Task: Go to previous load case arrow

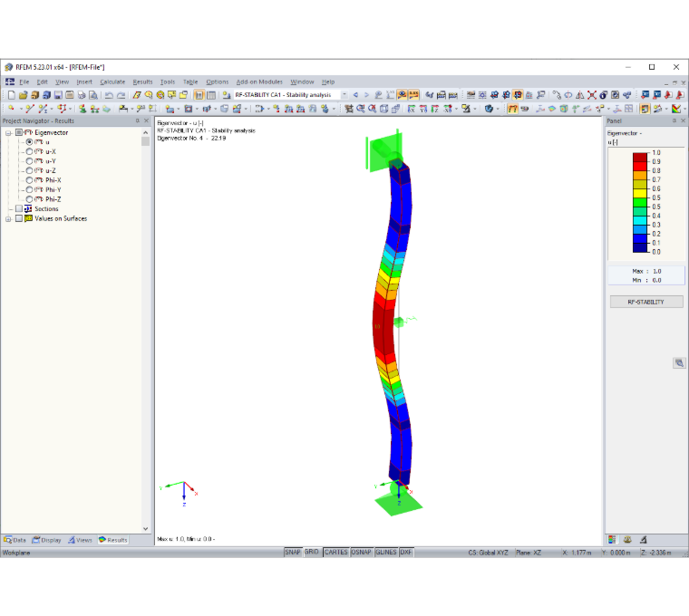Action: click(x=355, y=95)
